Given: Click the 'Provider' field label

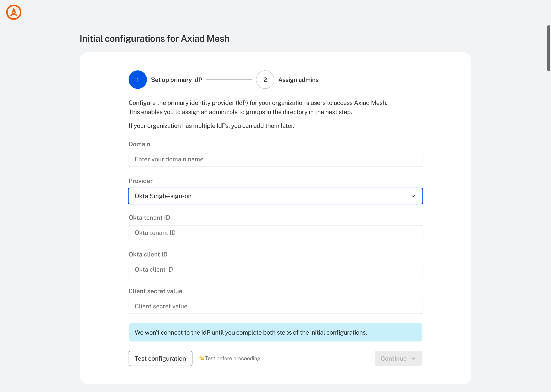Looking at the screenshot, I should [x=141, y=181].
